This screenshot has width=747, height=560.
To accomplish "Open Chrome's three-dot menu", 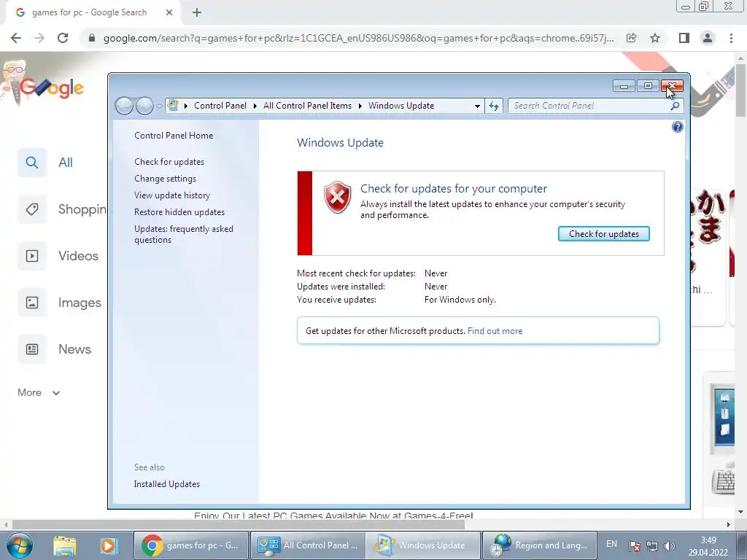I will pyautogui.click(x=731, y=38).
